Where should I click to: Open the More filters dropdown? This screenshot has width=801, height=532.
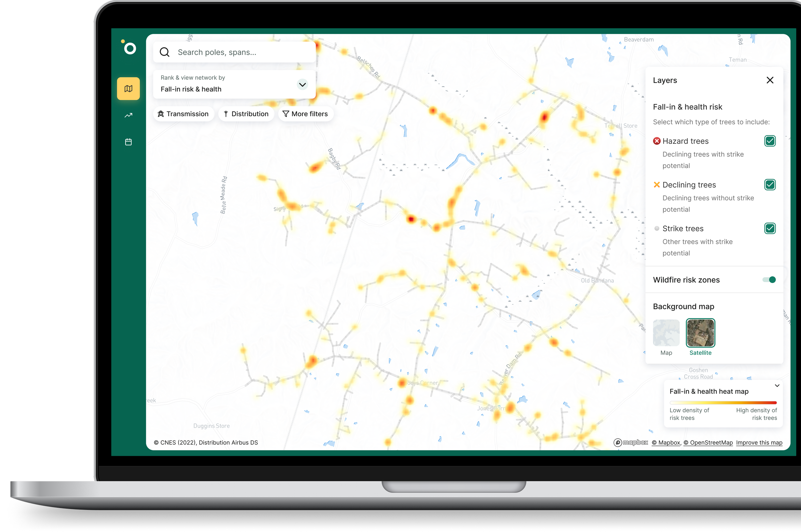tap(305, 114)
